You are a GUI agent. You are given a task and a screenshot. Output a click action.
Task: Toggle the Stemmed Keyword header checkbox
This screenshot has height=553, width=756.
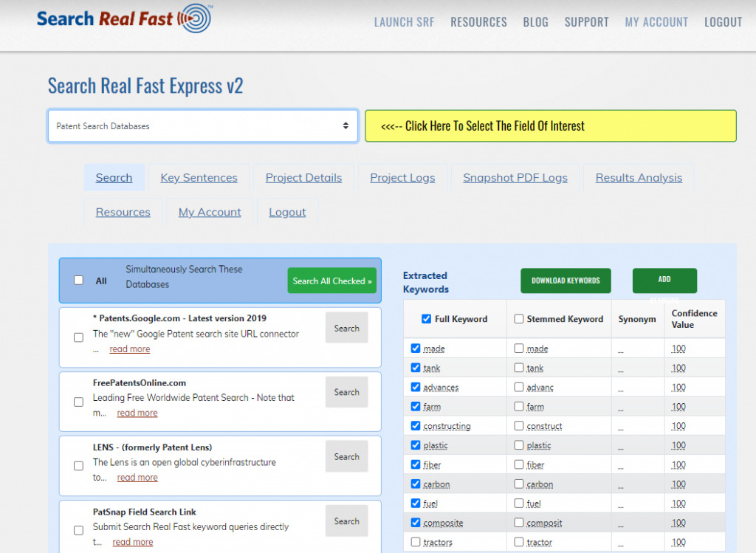point(519,319)
